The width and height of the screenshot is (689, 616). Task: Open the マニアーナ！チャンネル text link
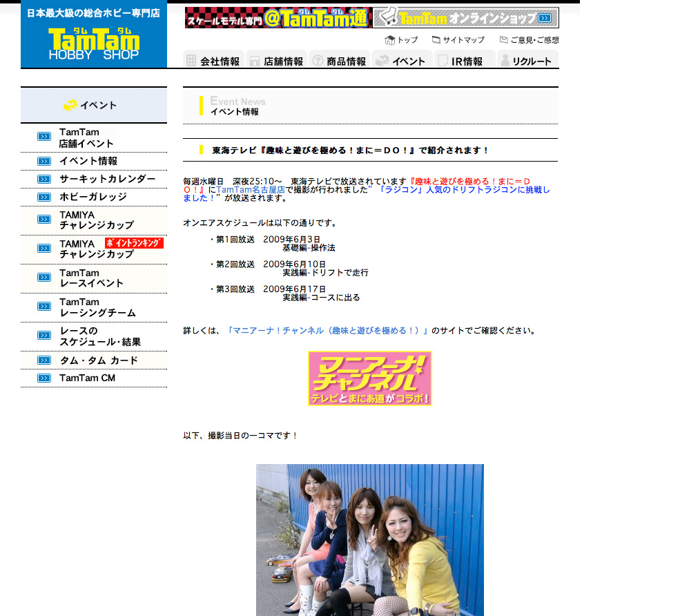click(330, 331)
